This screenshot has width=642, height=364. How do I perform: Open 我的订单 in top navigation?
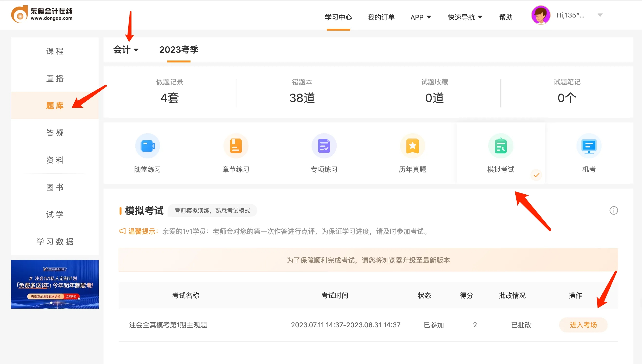pos(381,17)
